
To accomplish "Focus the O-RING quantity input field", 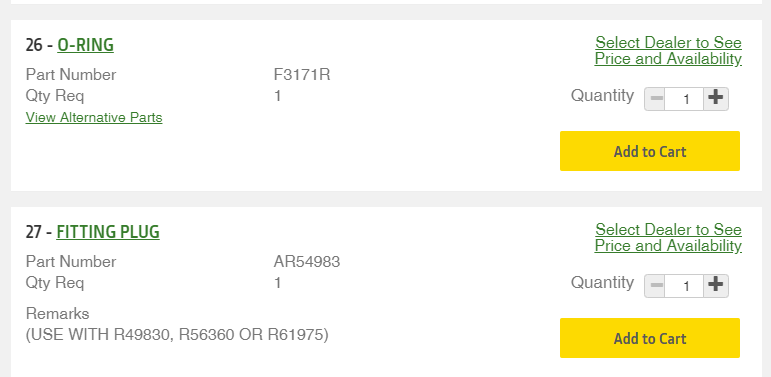I will point(684,99).
